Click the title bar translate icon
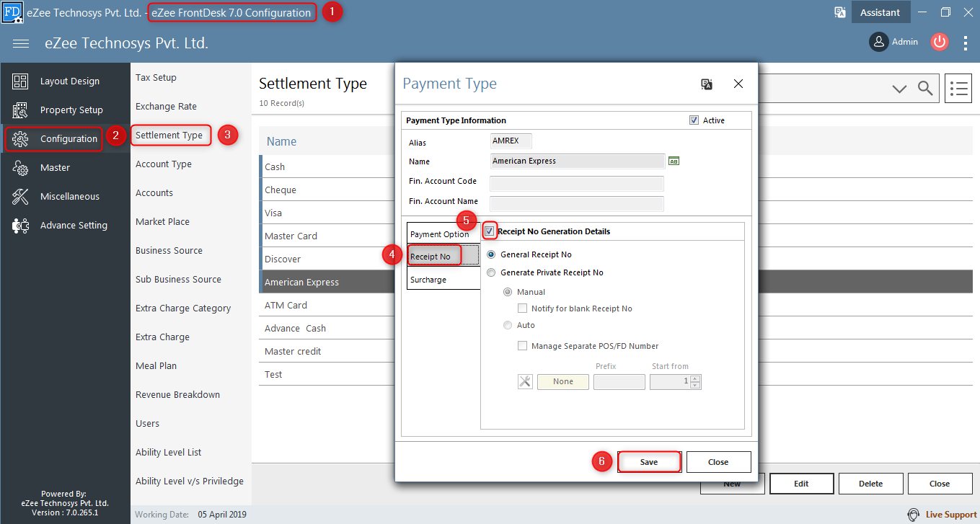The width and height of the screenshot is (980, 524). pos(839,12)
